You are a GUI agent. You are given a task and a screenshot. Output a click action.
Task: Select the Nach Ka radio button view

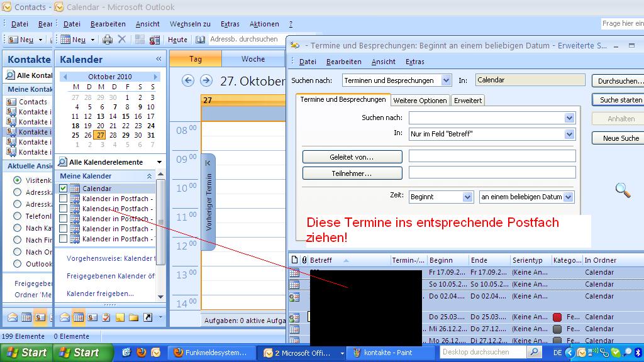[x=17, y=228]
